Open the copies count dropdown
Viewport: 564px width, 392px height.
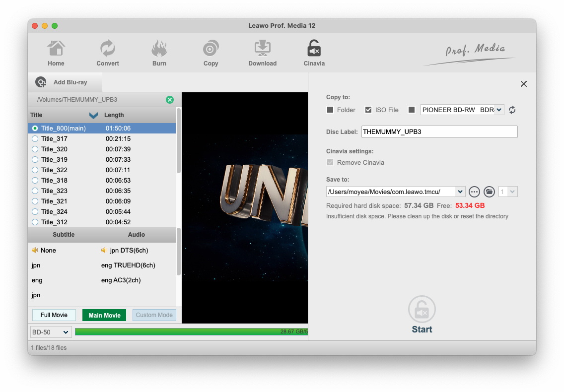[x=512, y=192]
